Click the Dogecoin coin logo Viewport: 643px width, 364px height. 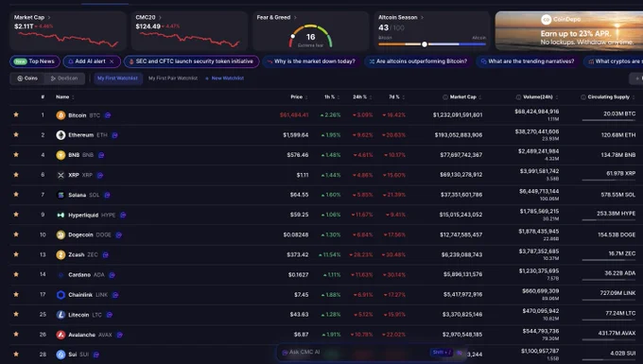coord(61,234)
